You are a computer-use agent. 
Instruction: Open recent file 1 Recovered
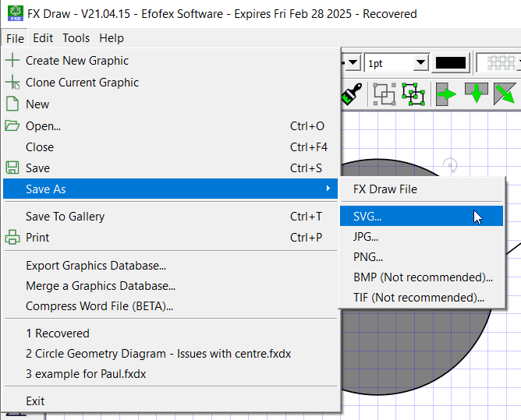coord(170,334)
